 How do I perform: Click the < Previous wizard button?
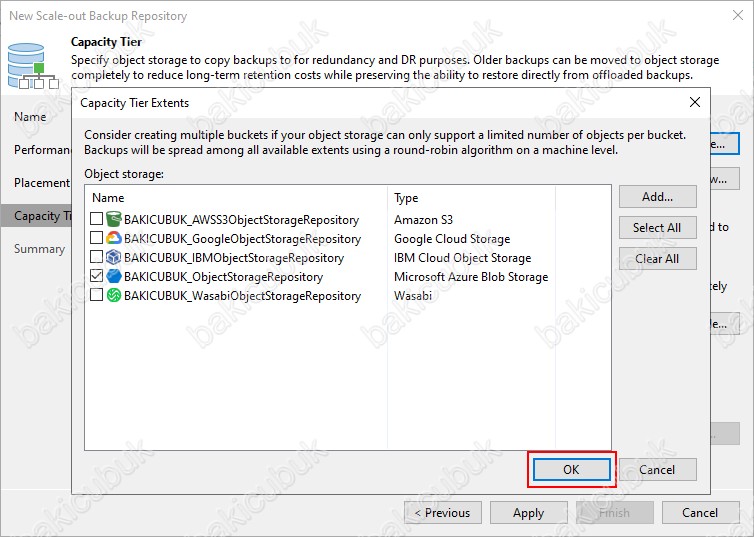pyautogui.click(x=443, y=513)
